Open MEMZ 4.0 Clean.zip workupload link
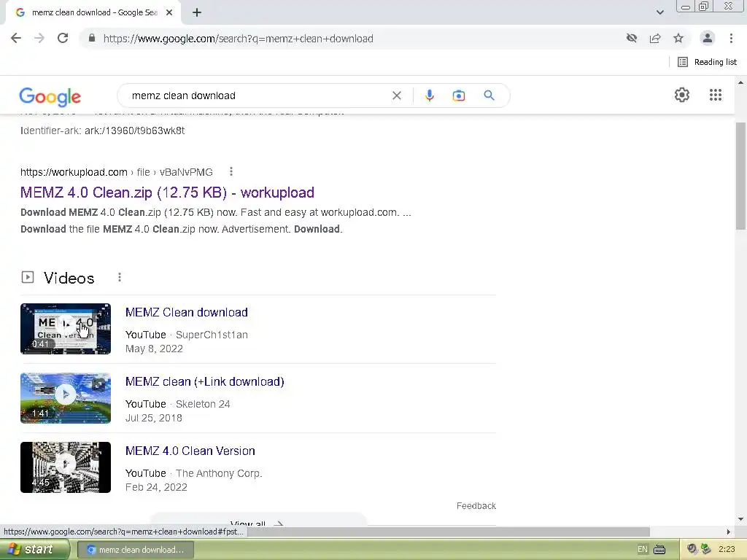 pyautogui.click(x=167, y=192)
